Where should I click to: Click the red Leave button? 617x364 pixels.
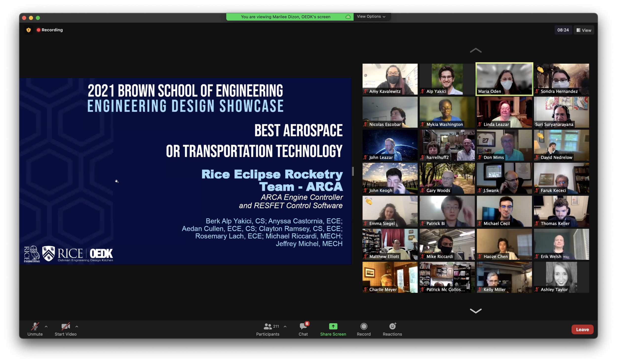pos(582,329)
